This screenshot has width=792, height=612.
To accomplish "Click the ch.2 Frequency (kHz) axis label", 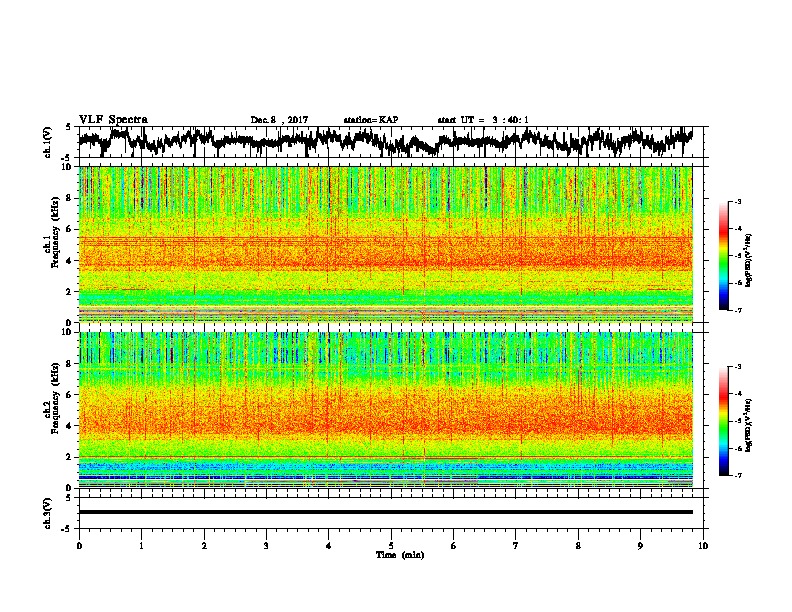I will point(54,397).
